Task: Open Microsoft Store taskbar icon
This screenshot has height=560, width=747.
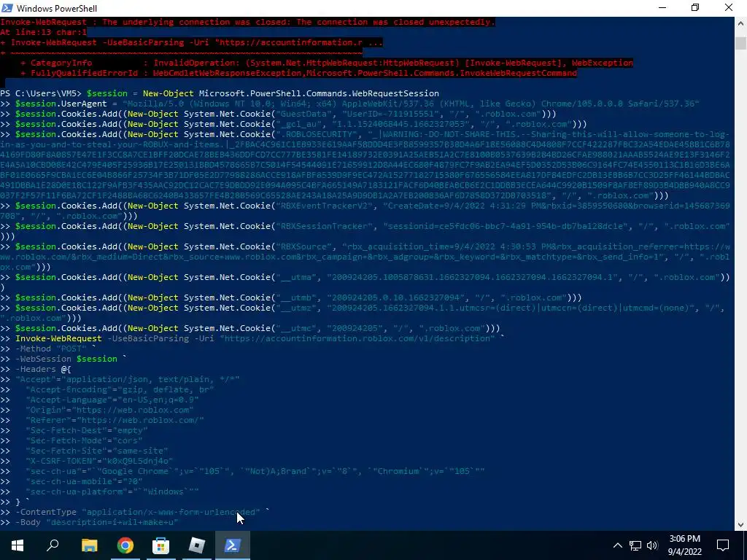Action: (x=160, y=545)
